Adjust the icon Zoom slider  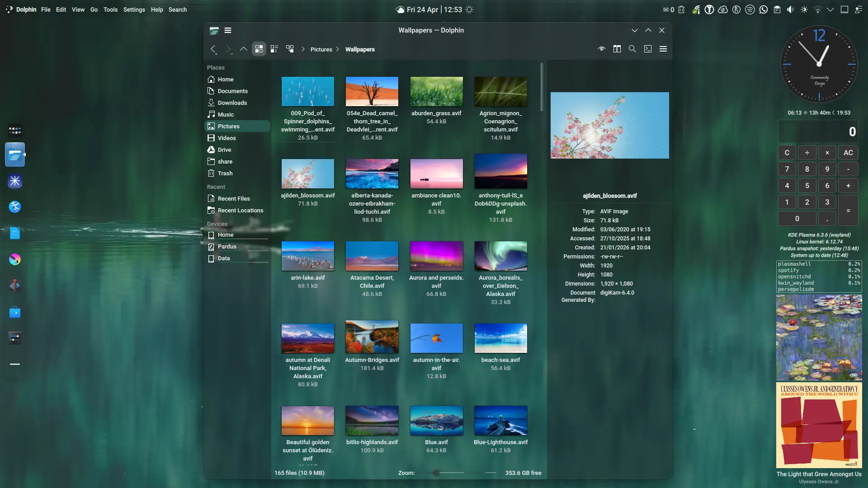click(x=436, y=473)
